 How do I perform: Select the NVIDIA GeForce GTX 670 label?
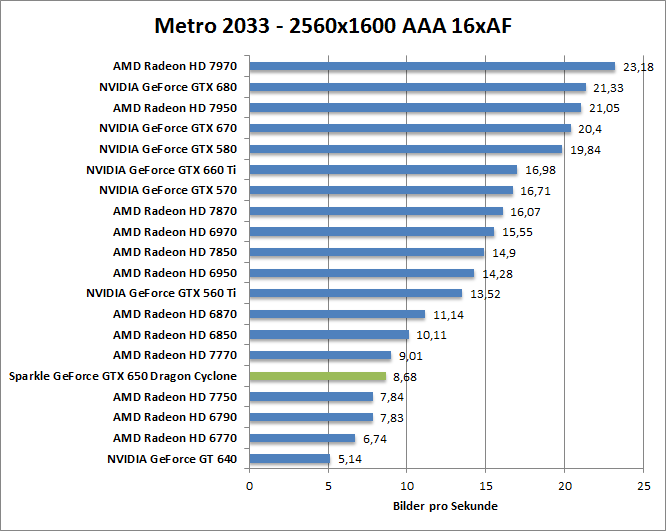pos(167,128)
